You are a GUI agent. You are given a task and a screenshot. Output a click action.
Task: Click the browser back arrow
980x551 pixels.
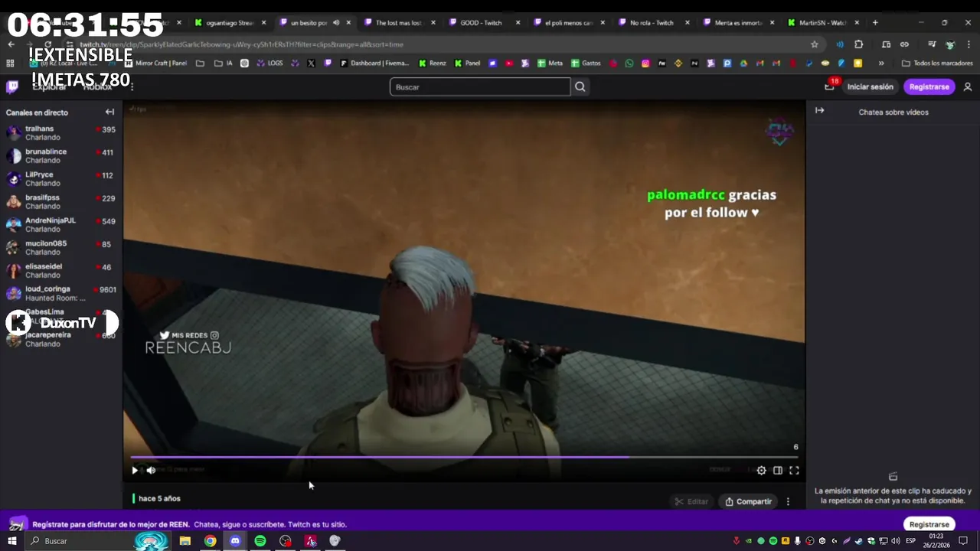(x=11, y=44)
